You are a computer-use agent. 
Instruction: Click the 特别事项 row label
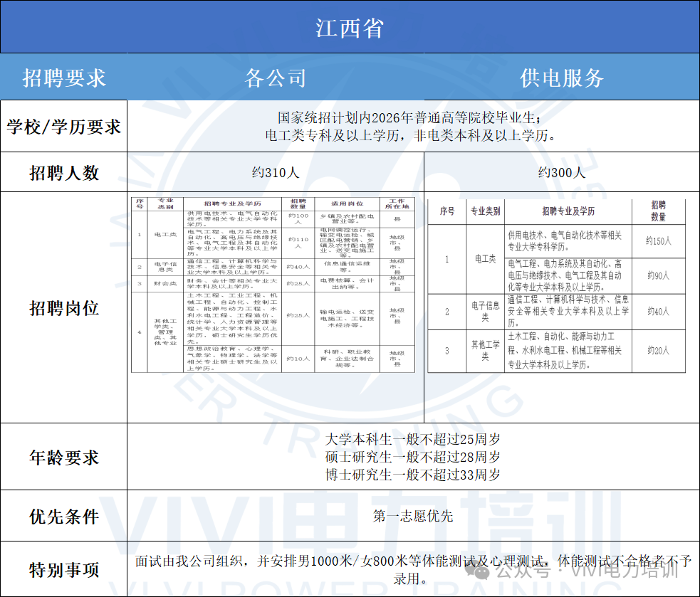63,570
